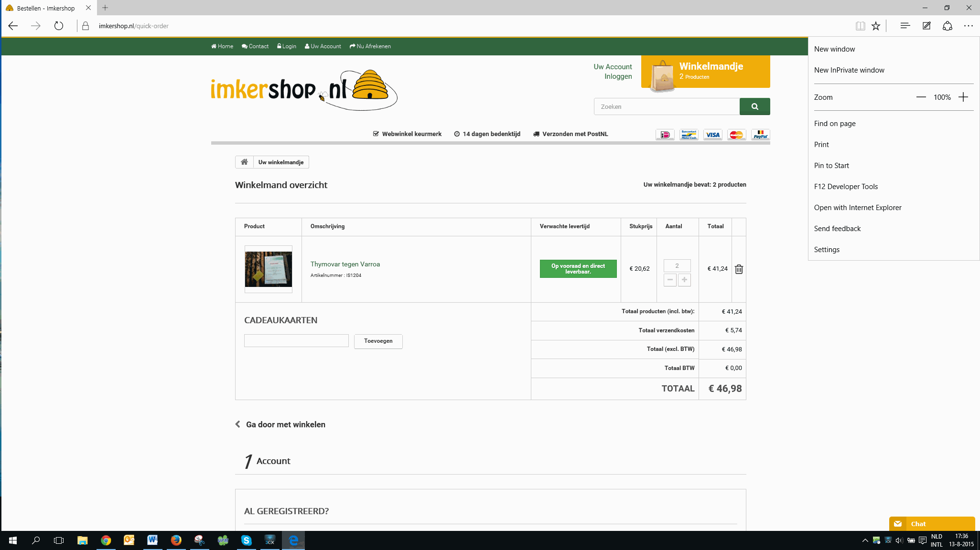Click the Share icon in Edge toolbar
The image size is (980, 550).
pos(947,26)
